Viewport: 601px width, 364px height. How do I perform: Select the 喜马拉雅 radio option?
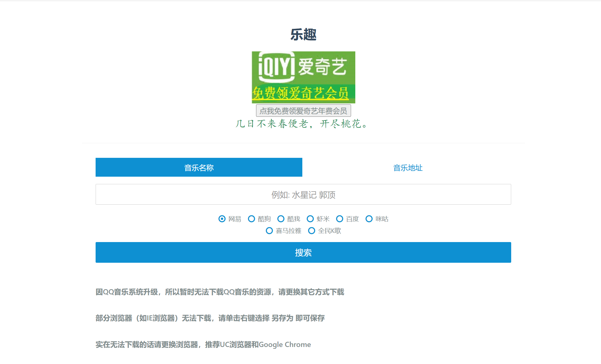[x=269, y=231]
